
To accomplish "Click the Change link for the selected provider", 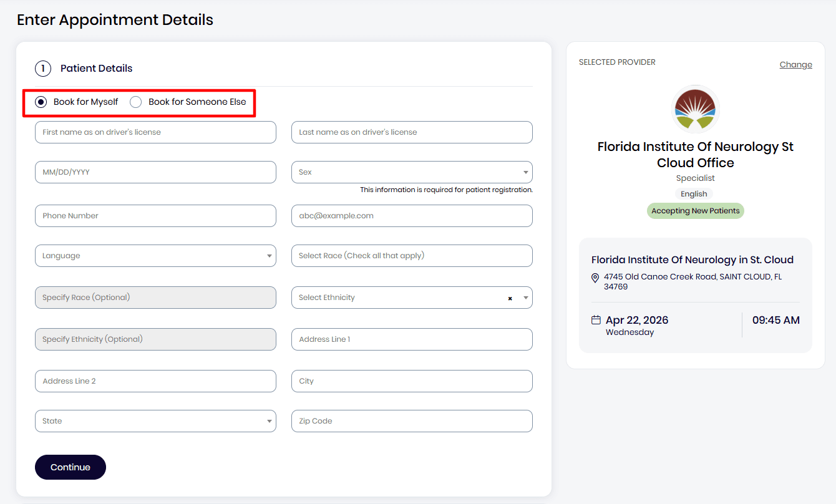I will tap(795, 64).
